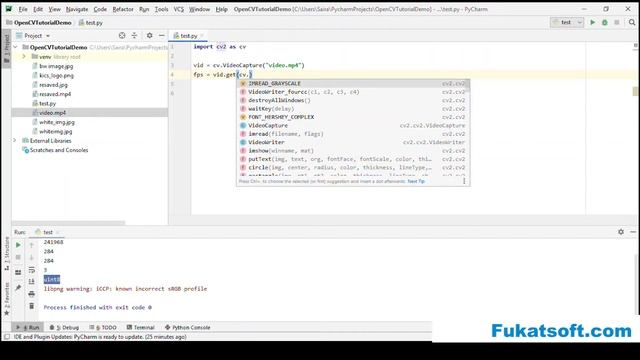Open Project panel settings gear
Viewport: 640px width, 360px height.
(149, 36)
